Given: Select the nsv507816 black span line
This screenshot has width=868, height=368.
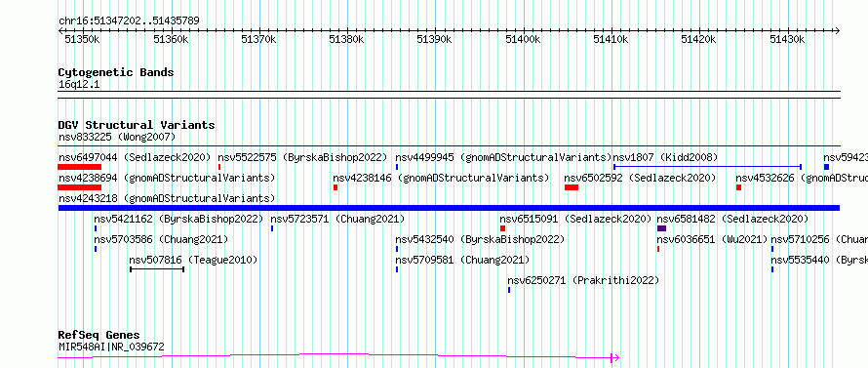Looking at the screenshot, I should (157, 269).
